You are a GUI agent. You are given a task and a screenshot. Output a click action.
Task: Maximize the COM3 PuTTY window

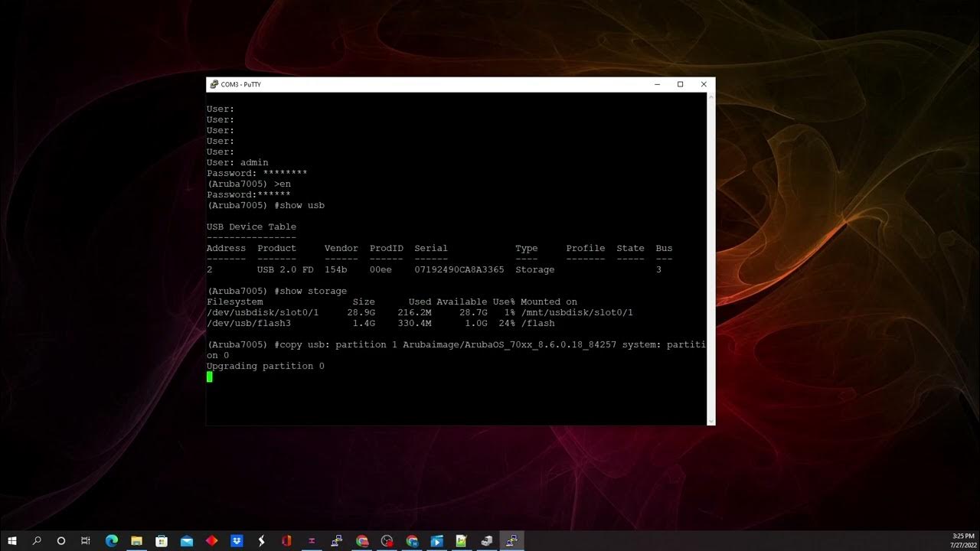click(x=680, y=84)
